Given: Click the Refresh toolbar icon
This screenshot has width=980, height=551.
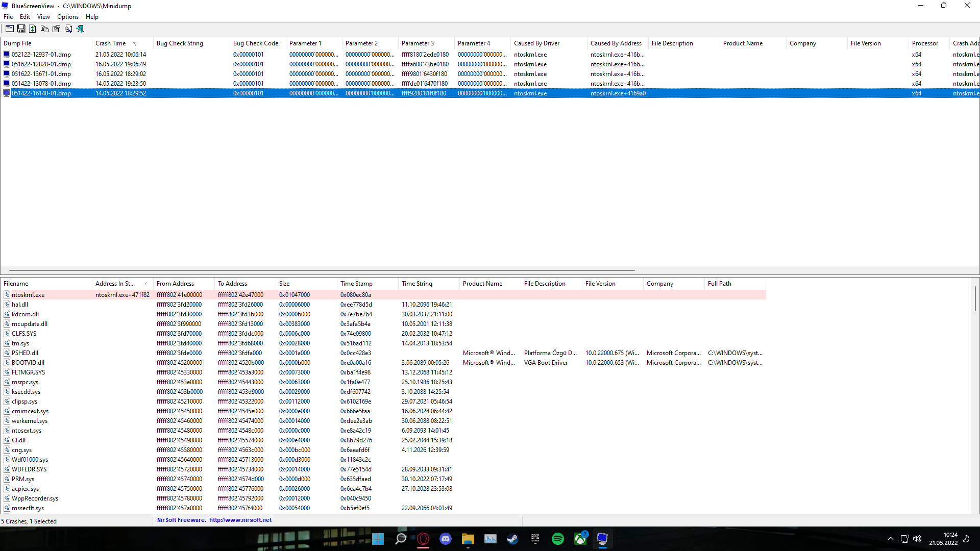Looking at the screenshot, I should (x=33, y=29).
